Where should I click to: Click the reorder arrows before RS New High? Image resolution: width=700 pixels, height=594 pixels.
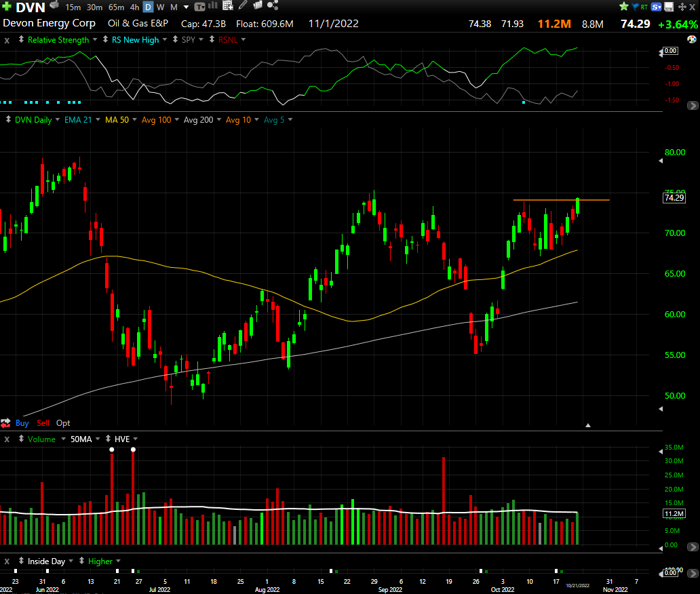coord(105,39)
